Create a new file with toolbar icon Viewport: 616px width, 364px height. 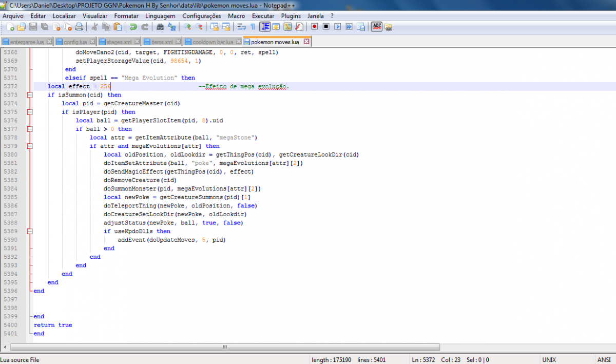point(10,26)
